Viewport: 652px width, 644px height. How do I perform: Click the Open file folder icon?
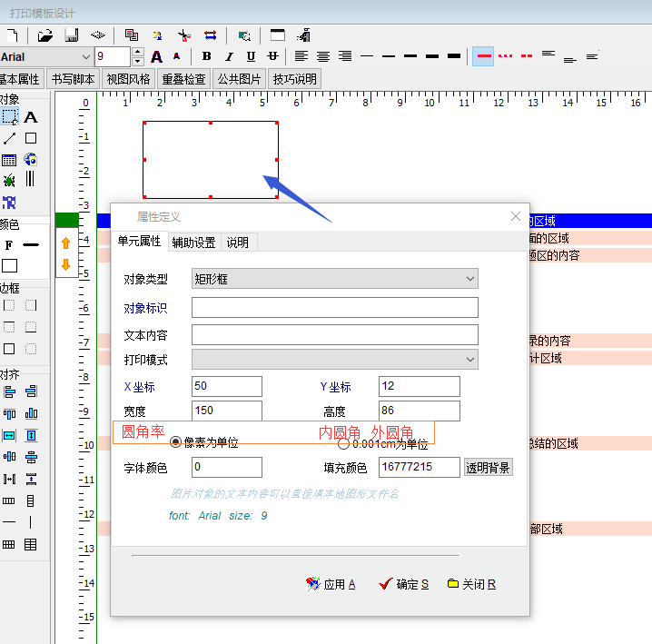coord(45,35)
